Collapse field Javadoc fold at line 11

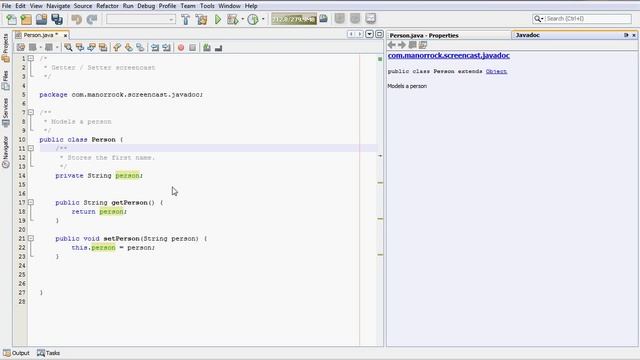tap(31, 148)
